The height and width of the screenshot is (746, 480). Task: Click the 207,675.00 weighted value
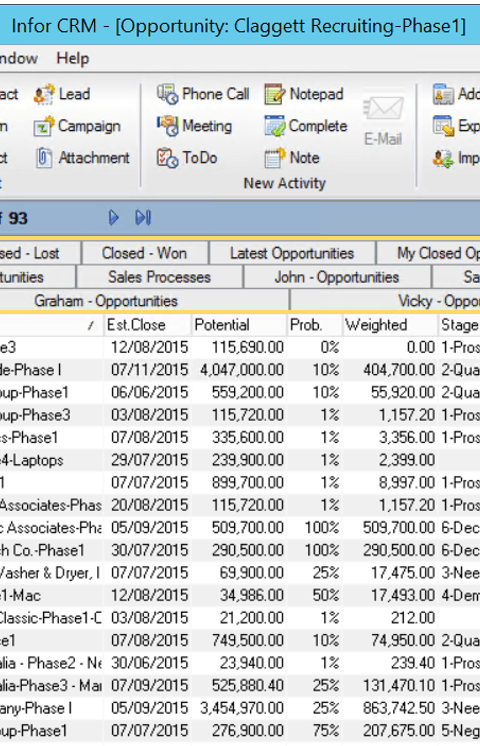tap(390, 731)
